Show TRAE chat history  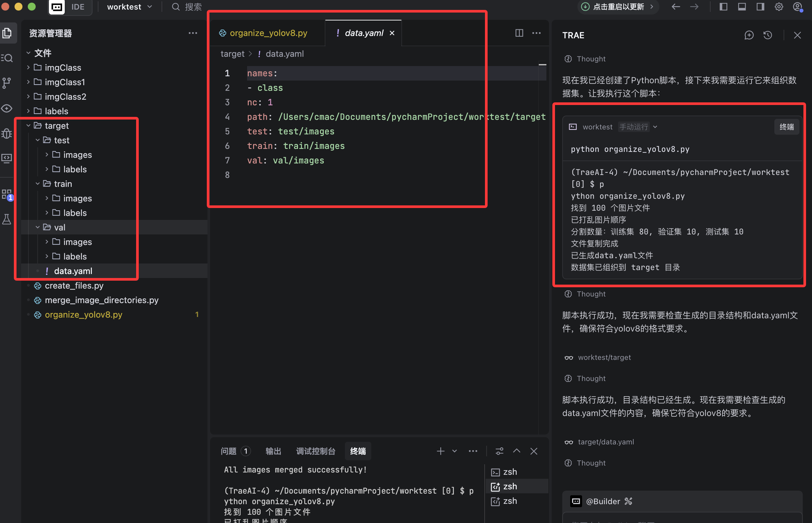click(x=767, y=35)
